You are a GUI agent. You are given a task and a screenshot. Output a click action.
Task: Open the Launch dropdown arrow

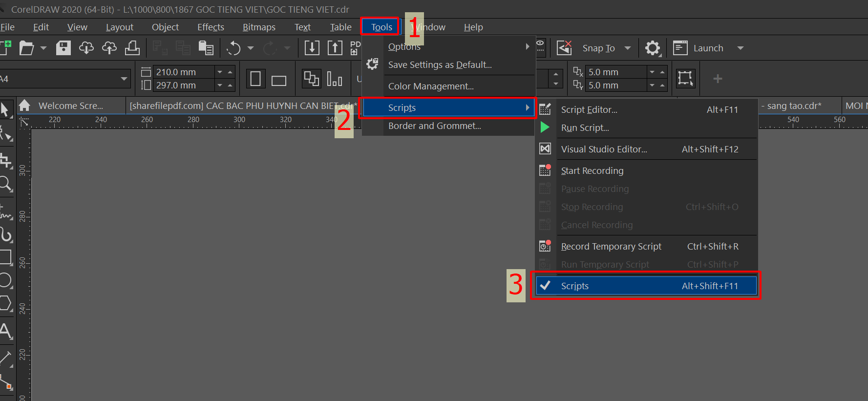click(741, 48)
